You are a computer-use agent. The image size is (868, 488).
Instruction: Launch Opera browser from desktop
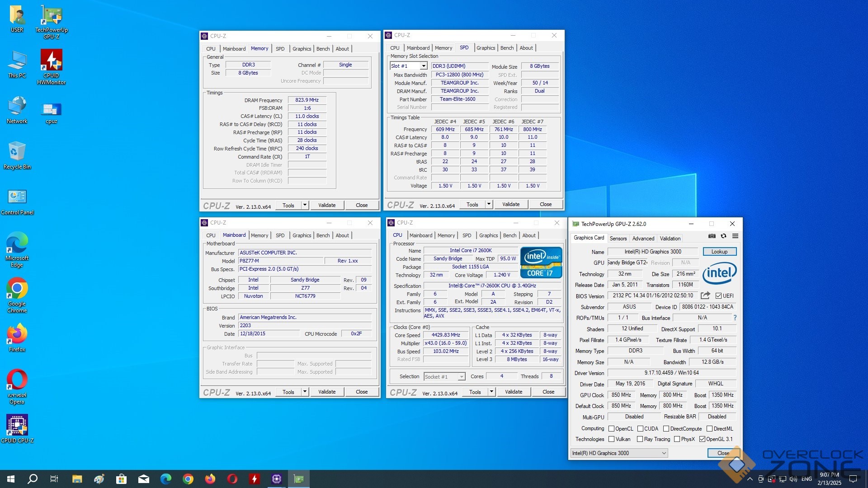click(x=17, y=387)
